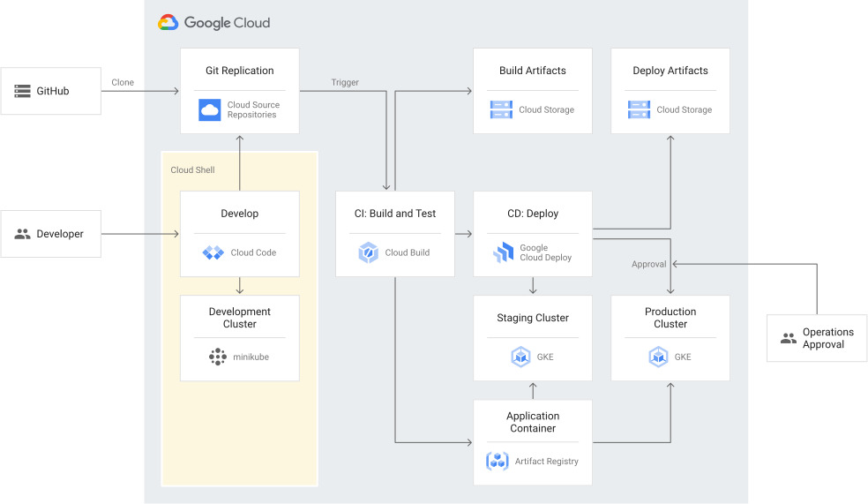
Task: Click the Cloud Shell label
Action: [x=192, y=170]
